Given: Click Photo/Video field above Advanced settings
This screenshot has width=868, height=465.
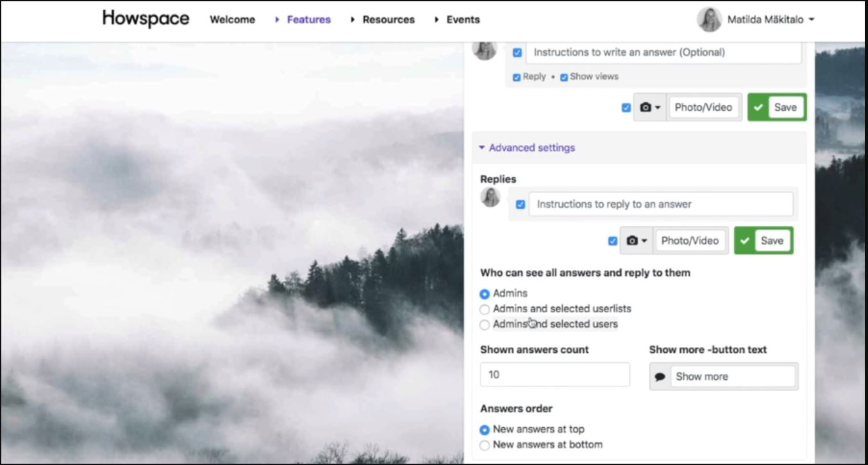Looking at the screenshot, I should (x=703, y=108).
